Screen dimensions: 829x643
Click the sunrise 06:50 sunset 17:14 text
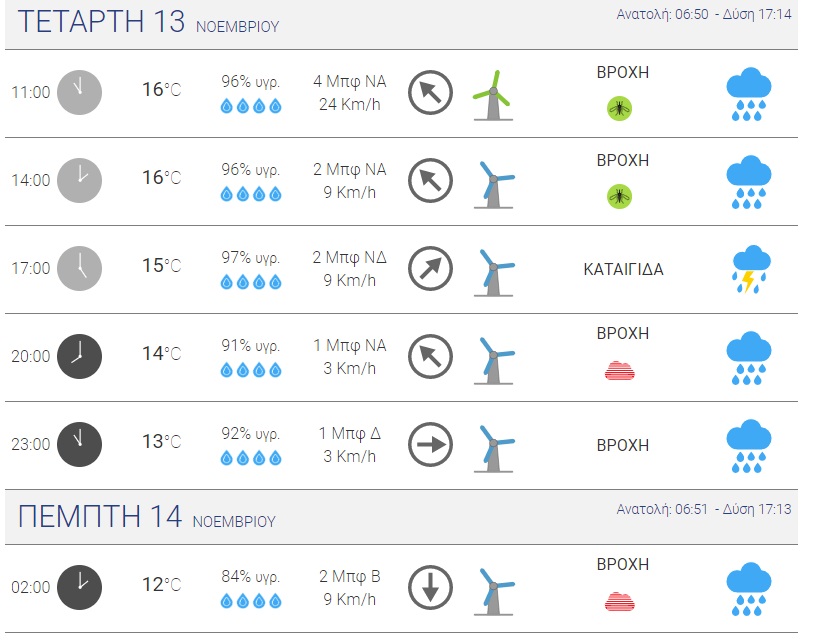[x=703, y=14]
